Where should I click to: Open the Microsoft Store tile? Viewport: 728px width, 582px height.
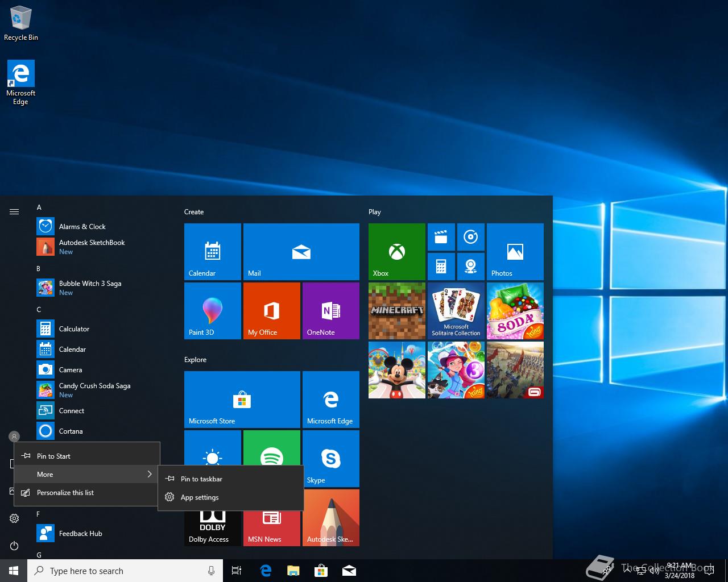(x=242, y=399)
